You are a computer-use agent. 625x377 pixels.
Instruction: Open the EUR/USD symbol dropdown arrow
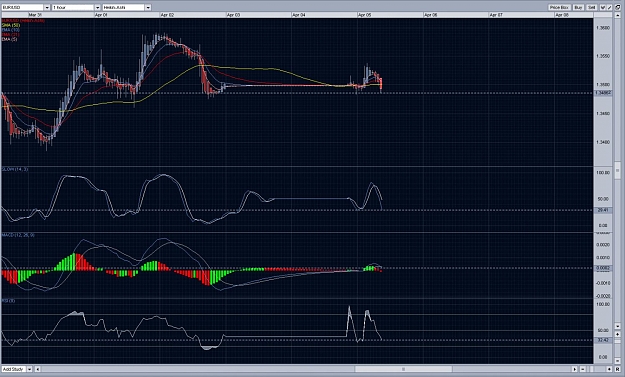[x=47, y=8]
